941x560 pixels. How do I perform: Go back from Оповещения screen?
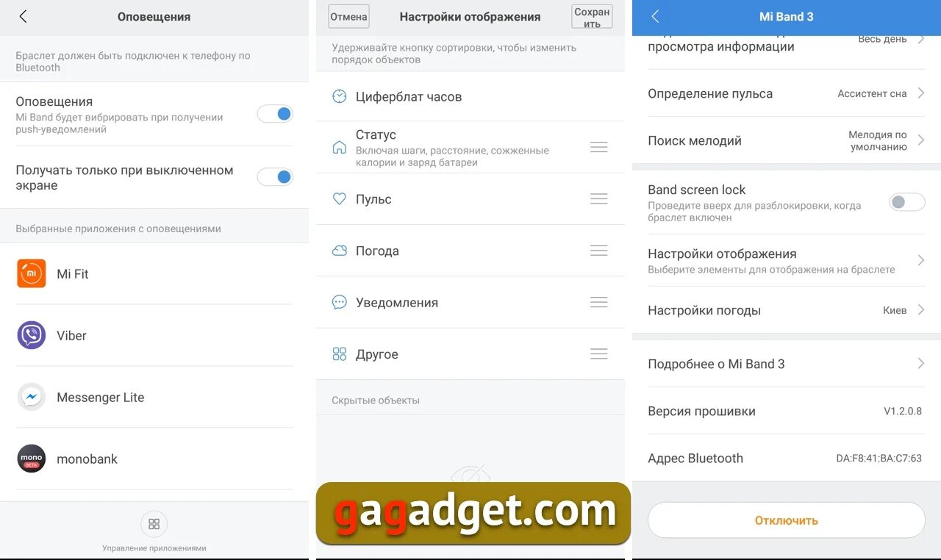pos(23,16)
